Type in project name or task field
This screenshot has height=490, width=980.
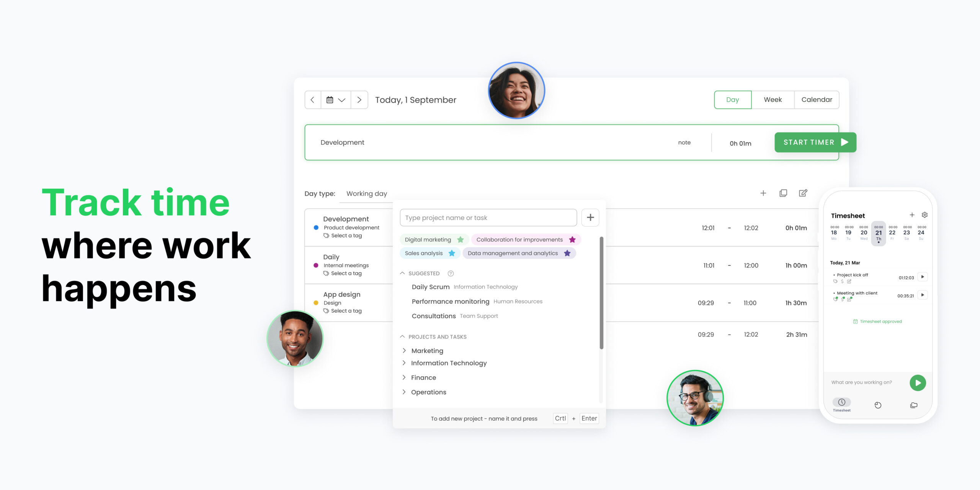488,218
